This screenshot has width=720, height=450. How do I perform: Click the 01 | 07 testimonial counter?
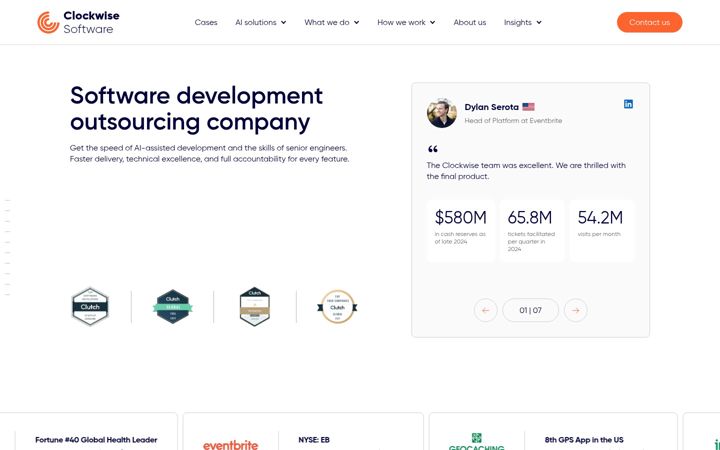pos(530,310)
